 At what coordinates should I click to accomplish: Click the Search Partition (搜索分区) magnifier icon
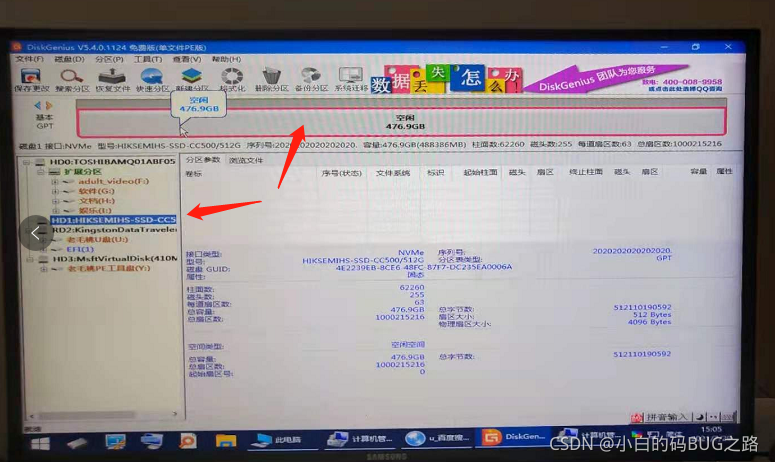pos(72,80)
